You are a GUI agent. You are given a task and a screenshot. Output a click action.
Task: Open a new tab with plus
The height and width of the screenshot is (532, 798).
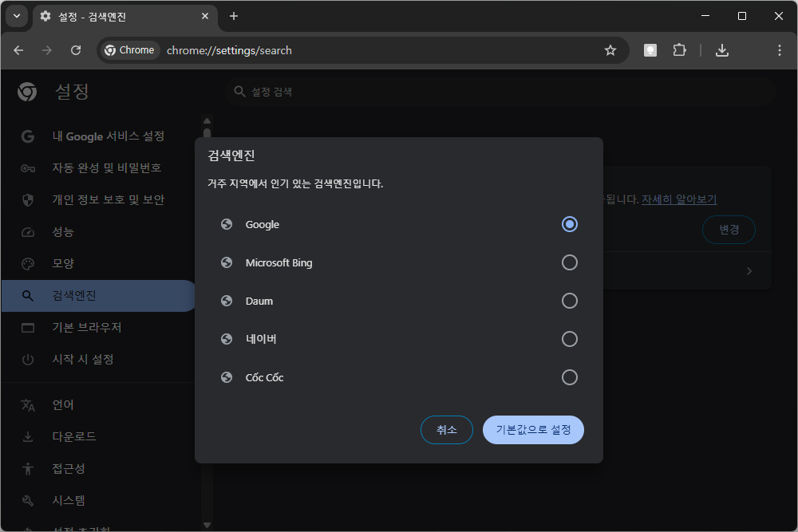(234, 16)
